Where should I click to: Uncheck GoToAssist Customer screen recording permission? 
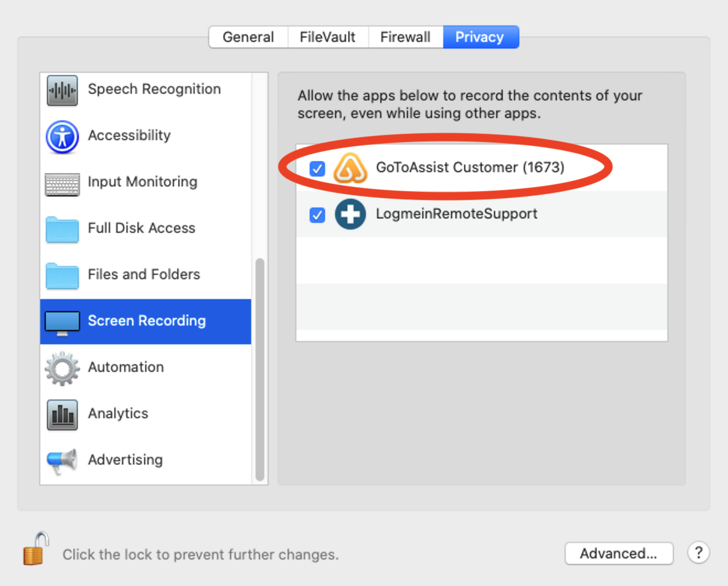(x=317, y=168)
